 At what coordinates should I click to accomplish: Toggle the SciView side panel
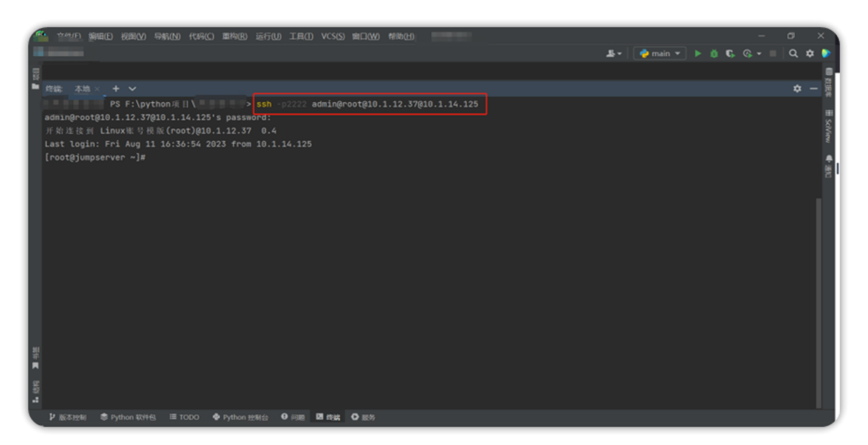click(x=829, y=127)
